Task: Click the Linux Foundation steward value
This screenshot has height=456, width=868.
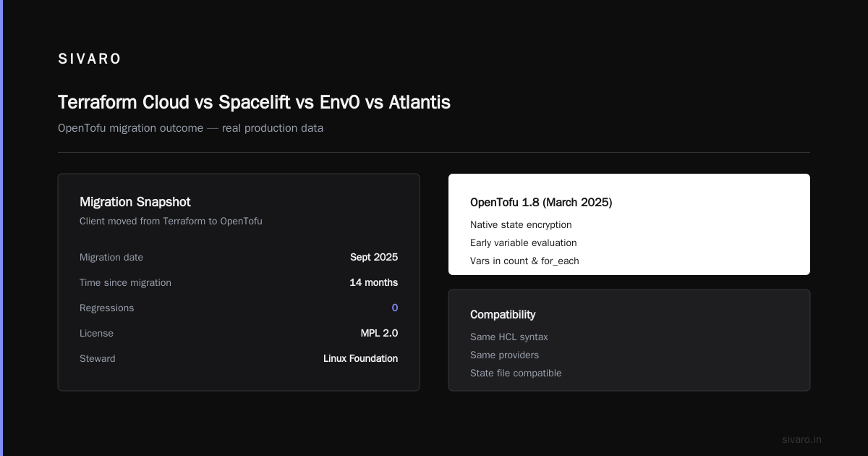Action: point(360,358)
